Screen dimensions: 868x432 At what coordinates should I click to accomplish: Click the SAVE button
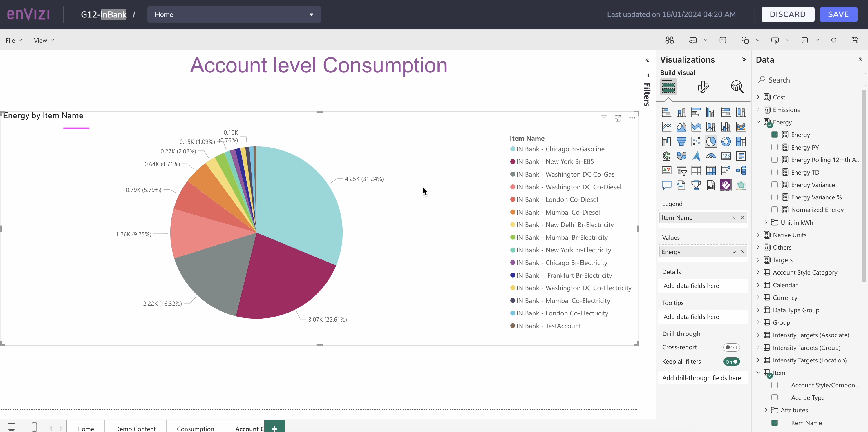point(838,14)
